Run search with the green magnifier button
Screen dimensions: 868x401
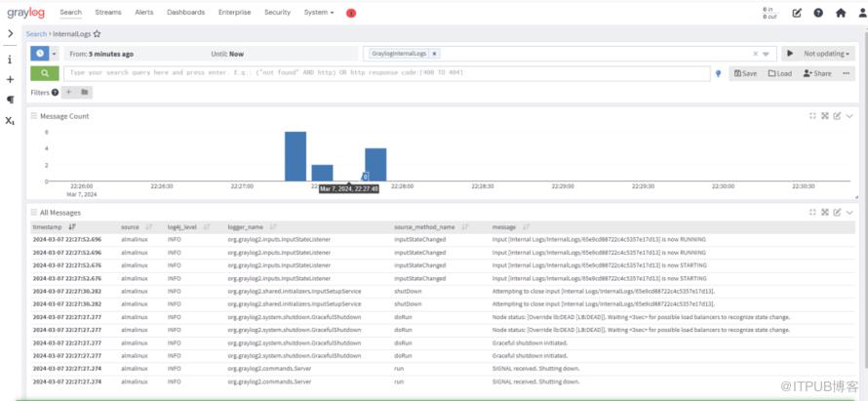point(44,73)
